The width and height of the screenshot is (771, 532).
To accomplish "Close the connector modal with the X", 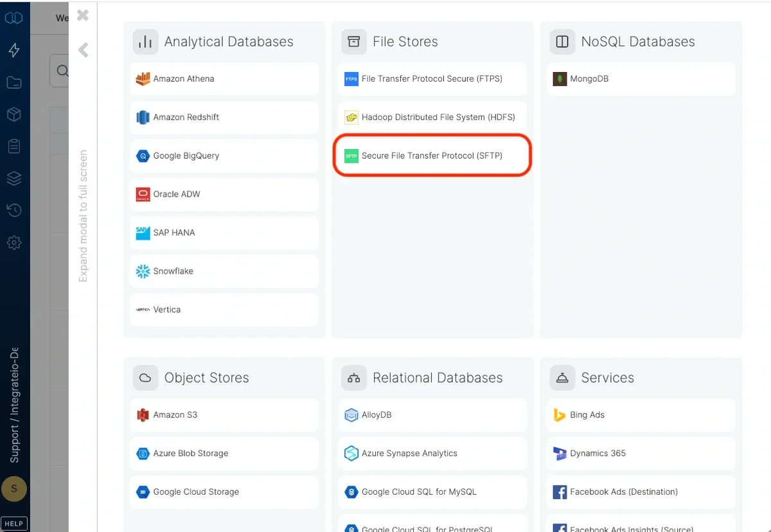I will click(82, 15).
